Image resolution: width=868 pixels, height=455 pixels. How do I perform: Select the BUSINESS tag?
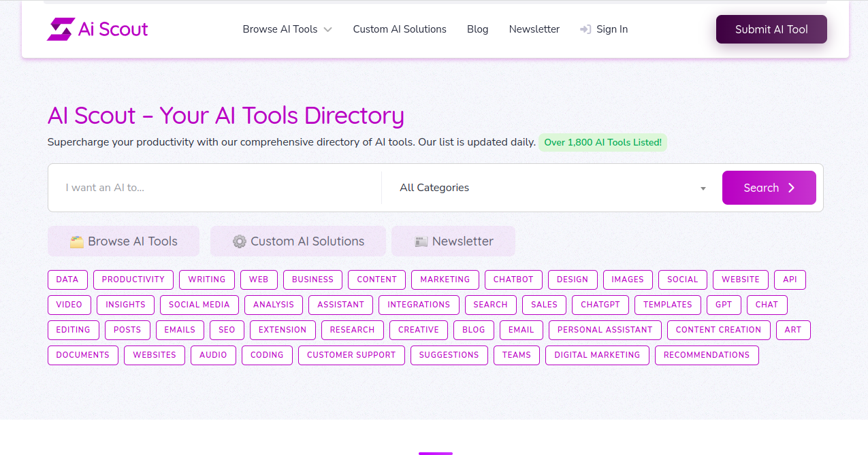312,280
